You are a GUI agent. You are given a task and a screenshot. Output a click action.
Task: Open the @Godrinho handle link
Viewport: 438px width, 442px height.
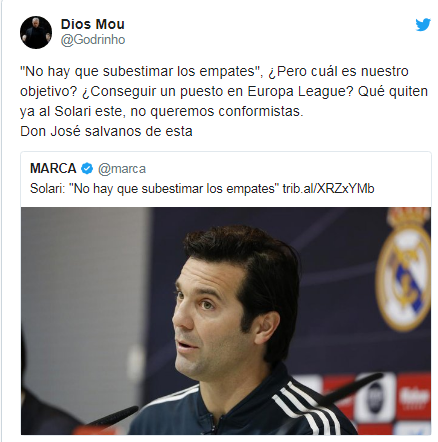93,40
